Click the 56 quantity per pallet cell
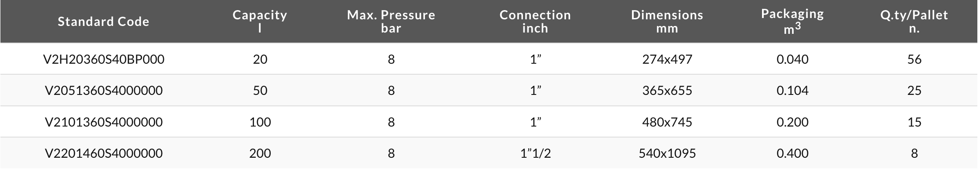Image resolution: width=980 pixels, height=174 pixels. [x=914, y=59]
